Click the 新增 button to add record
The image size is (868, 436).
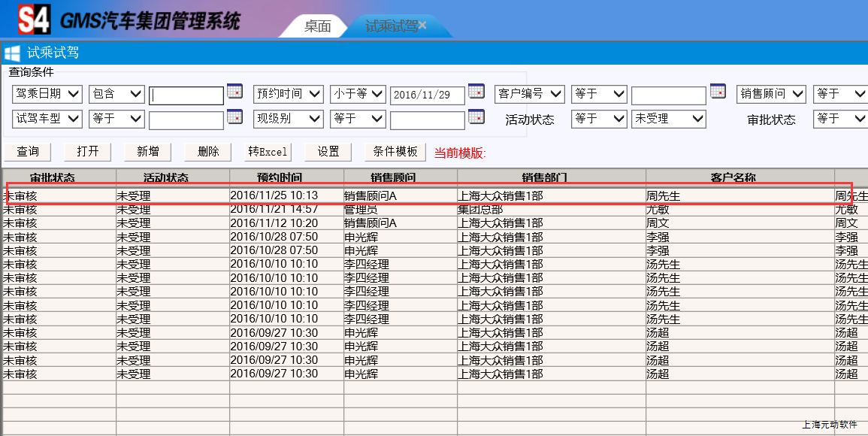(147, 151)
